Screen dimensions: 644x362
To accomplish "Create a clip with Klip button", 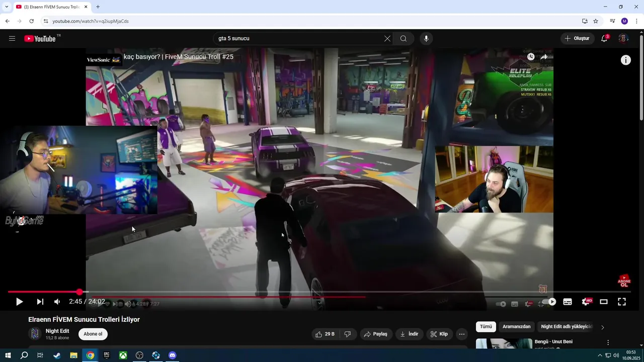I will click(x=439, y=334).
